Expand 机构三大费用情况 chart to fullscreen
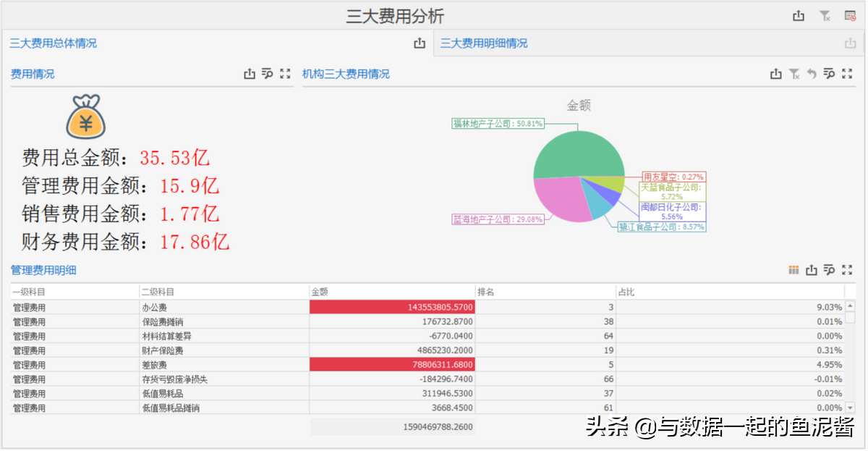 847,74
